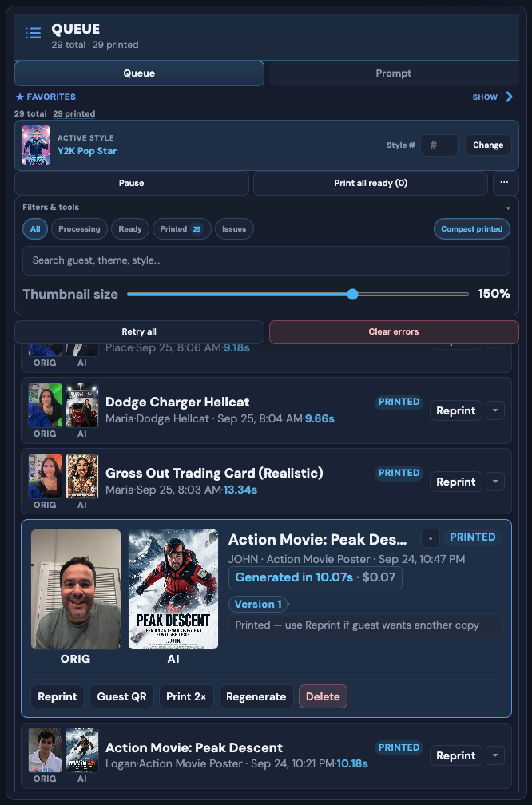
Task: Focus the Style # input field
Action: [439, 145]
